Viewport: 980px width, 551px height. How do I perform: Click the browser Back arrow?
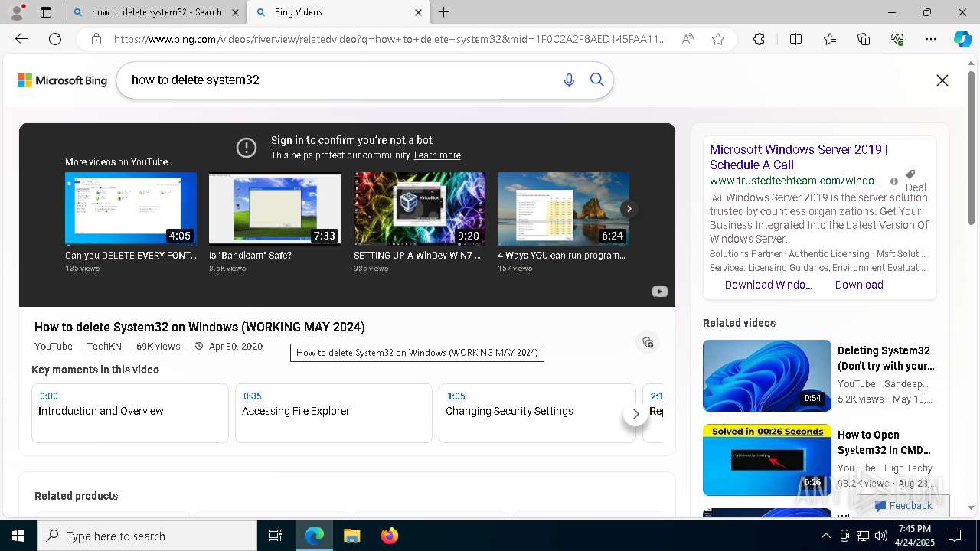click(x=21, y=39)
